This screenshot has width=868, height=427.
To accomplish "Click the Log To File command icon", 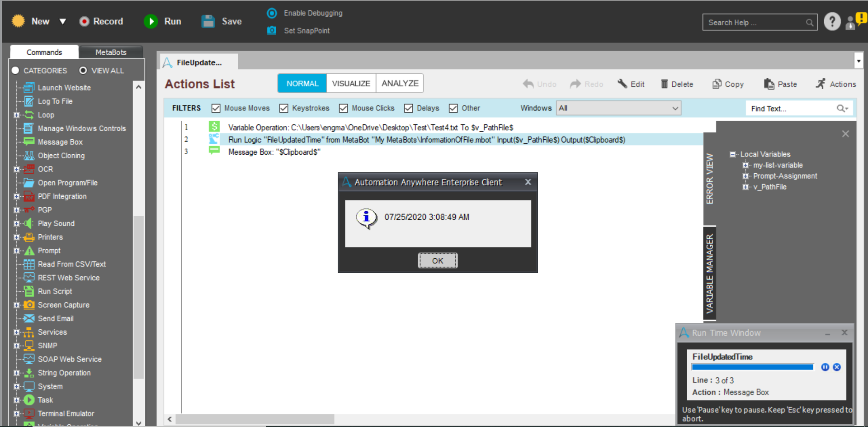I will (29, 101).
